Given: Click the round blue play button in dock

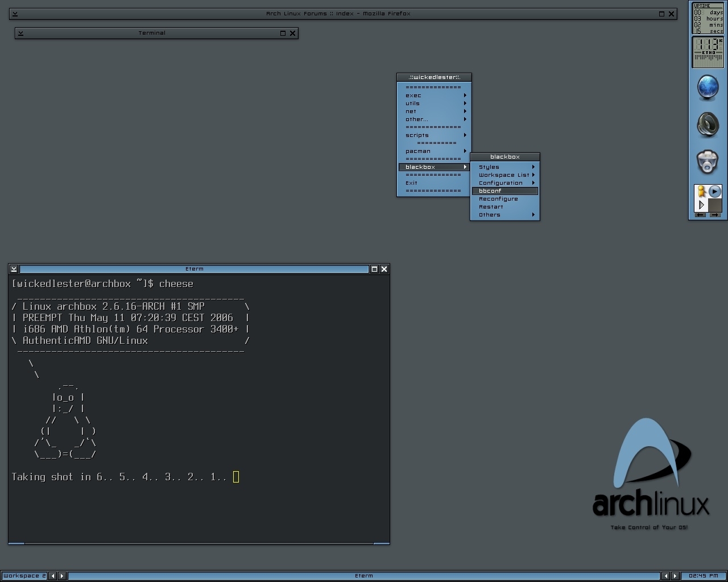Looking at the screenshot, I should (x=715, y=192).
